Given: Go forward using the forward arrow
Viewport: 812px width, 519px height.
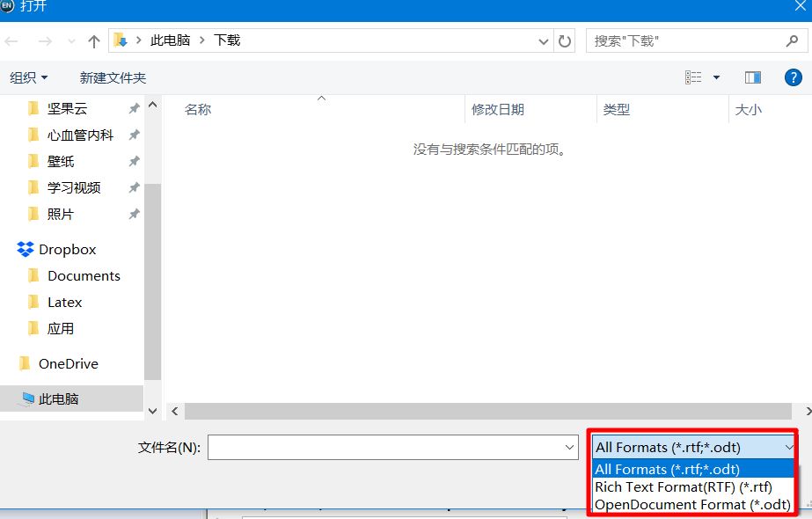Looking at the screenshot, I should [45, 41].
